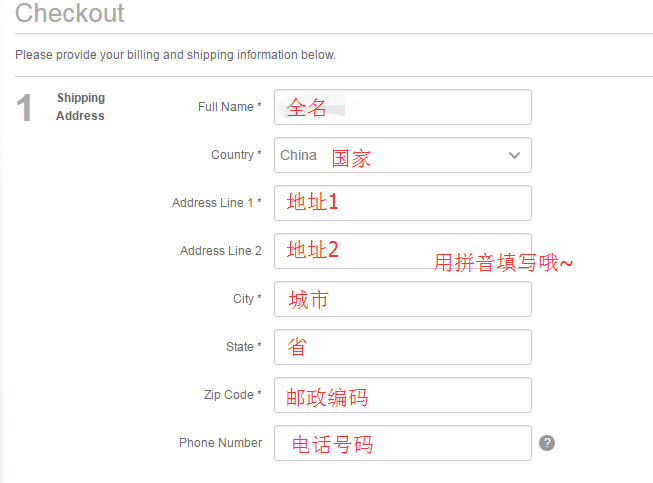This screenshot has width=653, height=483.
Task: Focus the Full Name input field
Action: 403,107
